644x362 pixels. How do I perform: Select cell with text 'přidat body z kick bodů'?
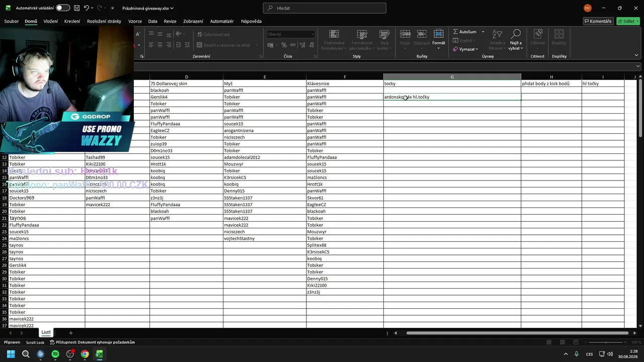coord(551,83)
